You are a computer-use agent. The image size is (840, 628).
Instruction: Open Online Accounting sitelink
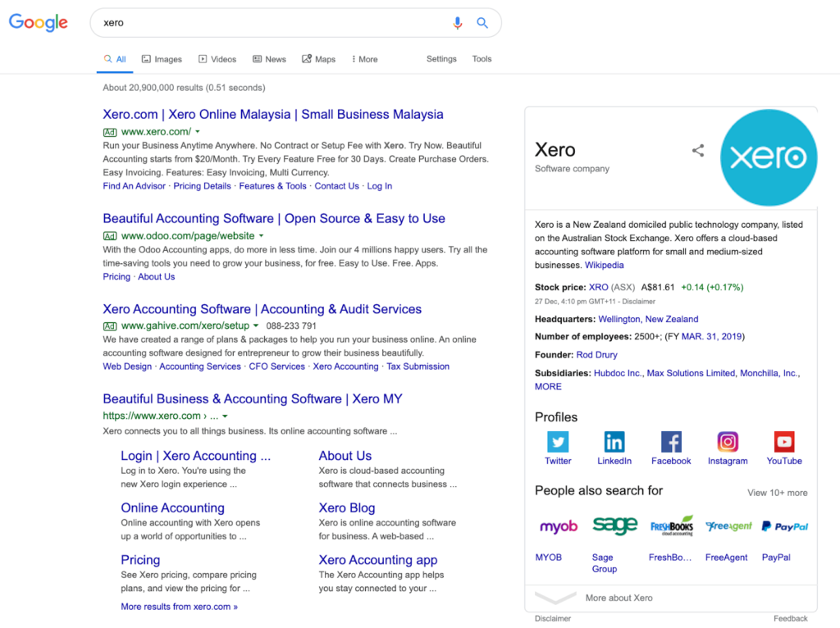tap(172, 507)
